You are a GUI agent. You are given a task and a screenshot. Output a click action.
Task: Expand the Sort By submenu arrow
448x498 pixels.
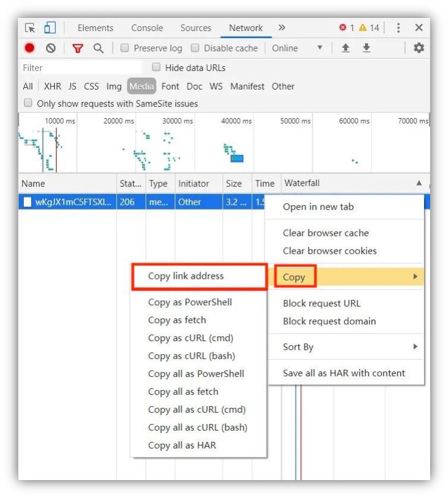click(x=415, y=346)
